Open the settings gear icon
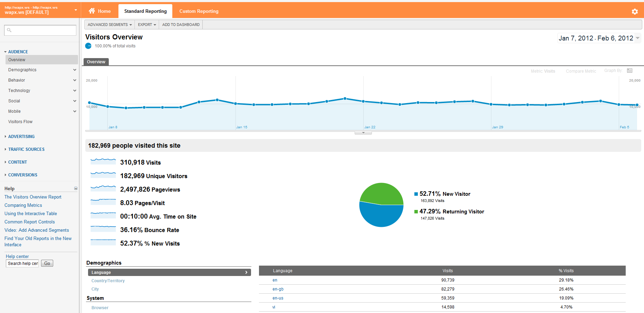Image resolution: width=644 pixels, height=313 pixels. click(x=635, y=11)
